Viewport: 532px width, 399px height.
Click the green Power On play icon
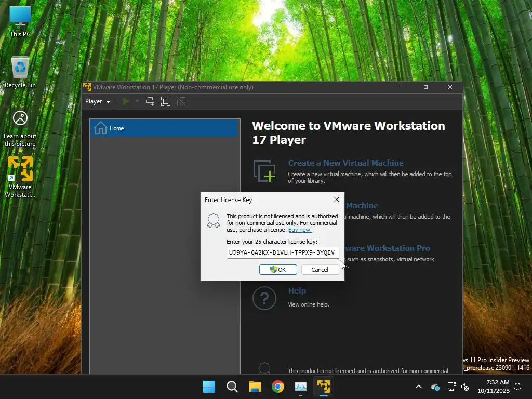pos(126,101)
